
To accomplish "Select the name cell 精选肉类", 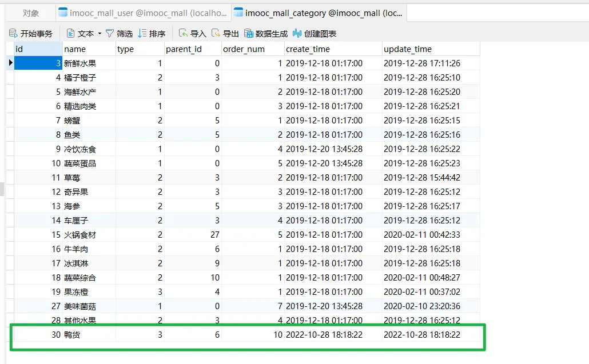I will pyautogui.click(x=89, y=106).
